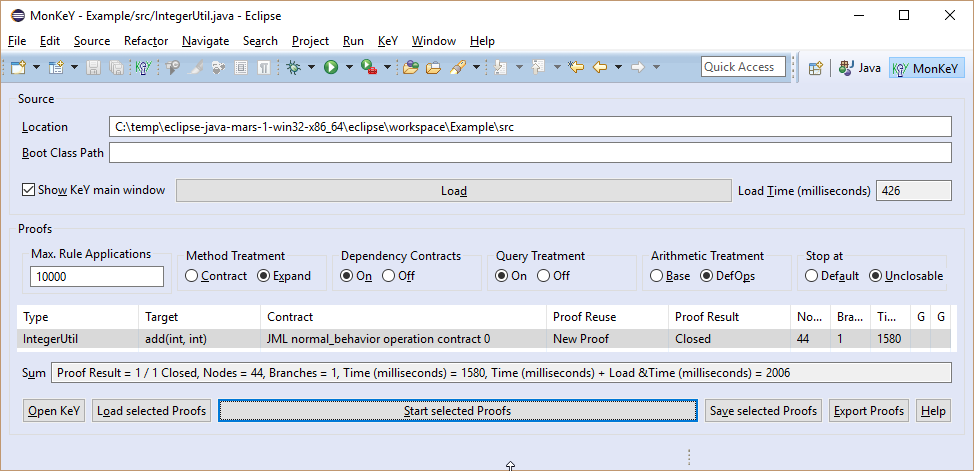Screen dimensions: 974x471
Task: Click the Forward navigation arrow icon
Action: (638, 67)
